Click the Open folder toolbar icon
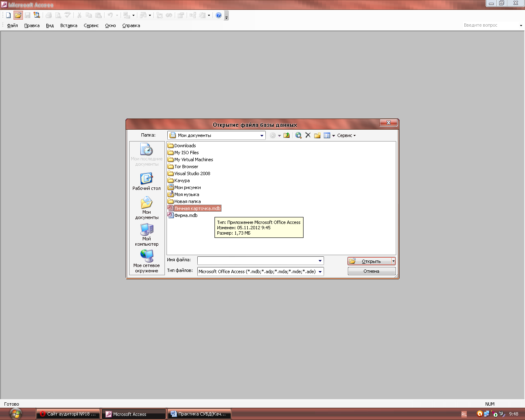The width and height of the screenshot is (525, 420). [x=18, y=15]
